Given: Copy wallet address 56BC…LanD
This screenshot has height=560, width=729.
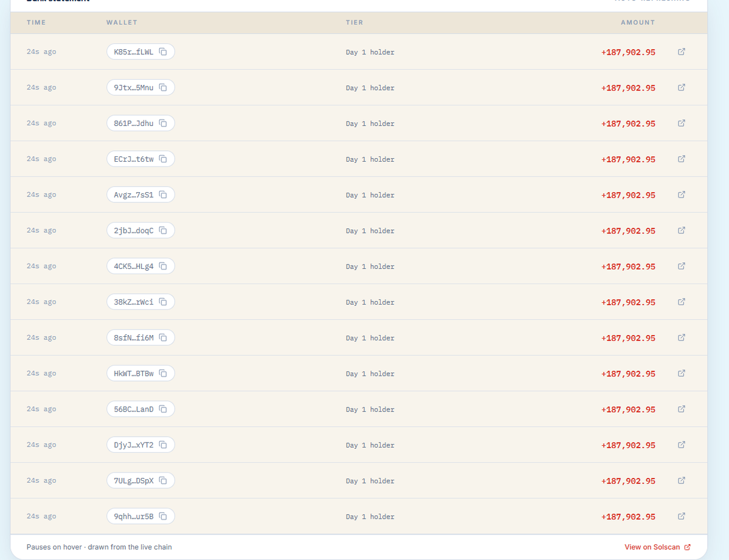Looking at the screenshot, I should pos(163,409).
